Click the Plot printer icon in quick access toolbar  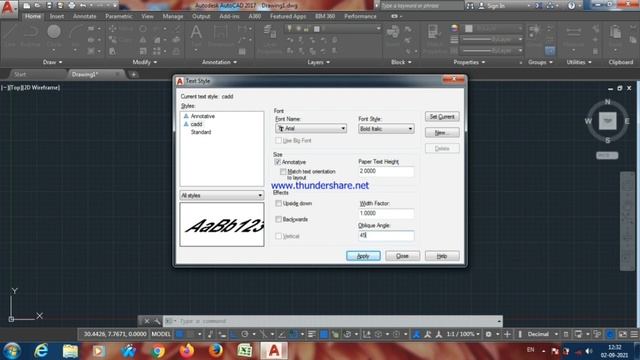(x=72, y=6)
